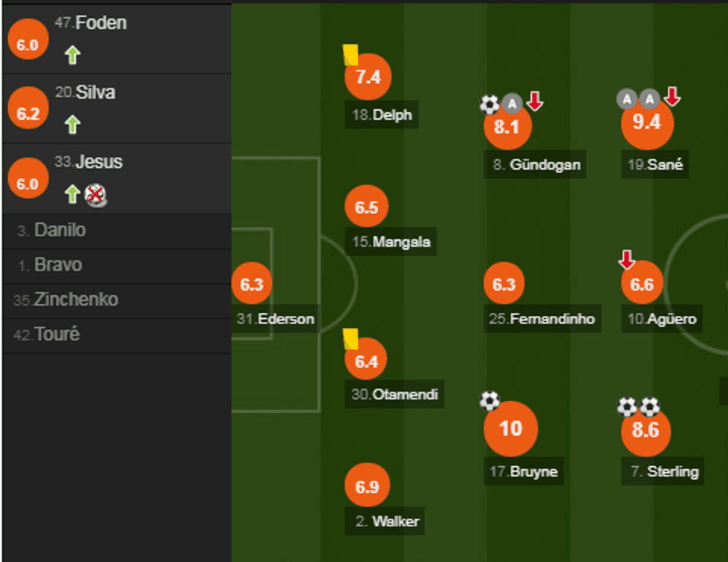Open De Bruyne's 10 rating circle
This screenshot has height=562, width=728.
pos(510,429)
